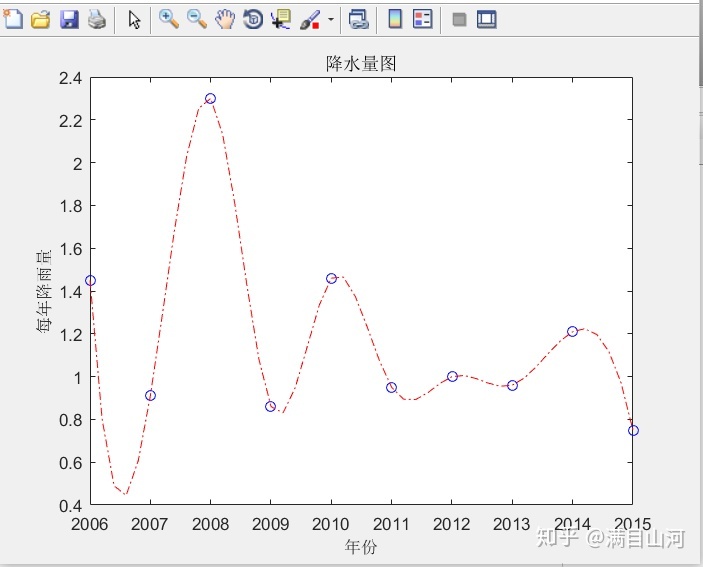This screenshot has width=703, height=567.
Task: Click the Hide Plot Tools icon
Action: pos(459,19)
